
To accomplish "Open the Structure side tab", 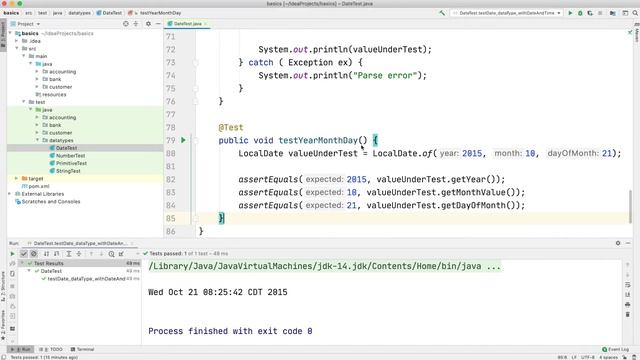I will 3,286.
